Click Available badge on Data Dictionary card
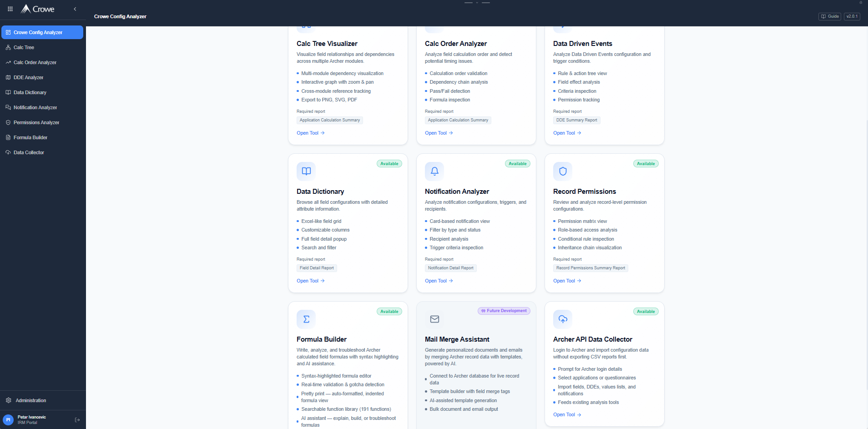Image resolution: width=868 pixels, height=429 pixels. (x=389, y=164)
